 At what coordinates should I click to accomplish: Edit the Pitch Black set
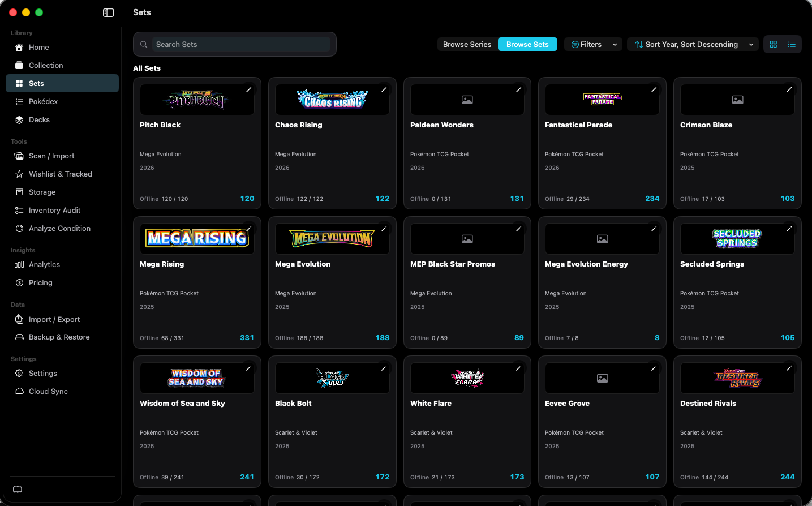coord(248,89)
